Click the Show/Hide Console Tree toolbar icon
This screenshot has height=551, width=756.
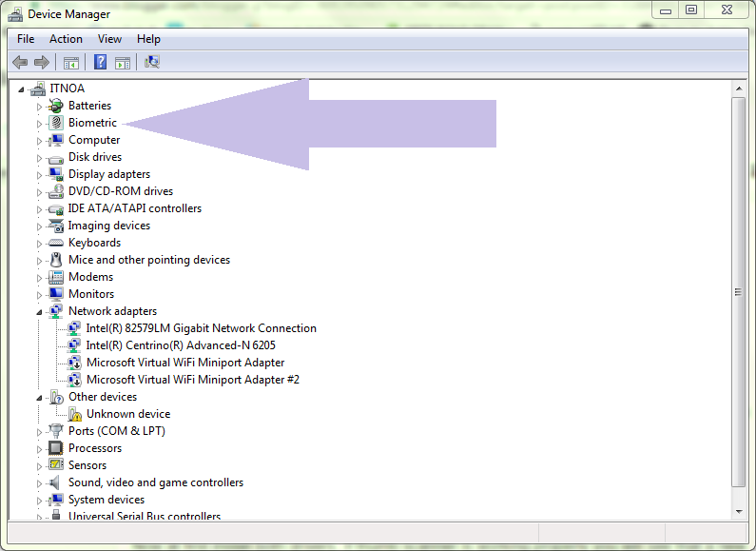click(71, 63)
